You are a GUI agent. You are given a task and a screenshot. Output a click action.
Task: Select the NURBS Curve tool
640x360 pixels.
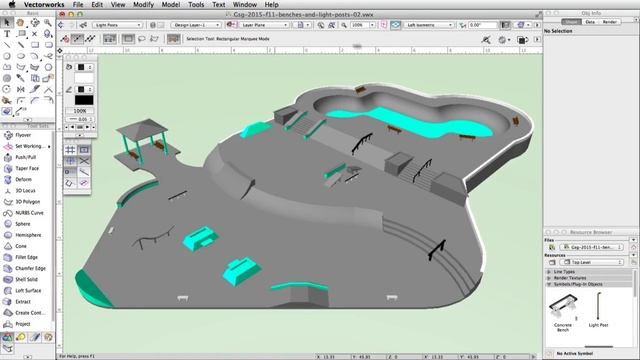[x=29, y=213]
